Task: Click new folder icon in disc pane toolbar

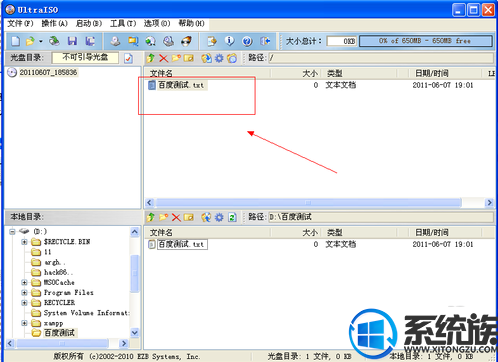Action: point(176,58)
